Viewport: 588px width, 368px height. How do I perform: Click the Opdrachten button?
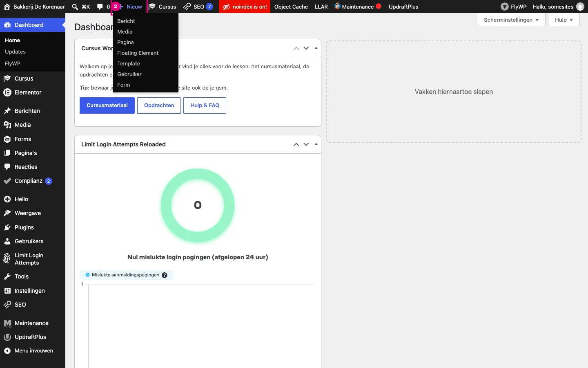point(159,105)
